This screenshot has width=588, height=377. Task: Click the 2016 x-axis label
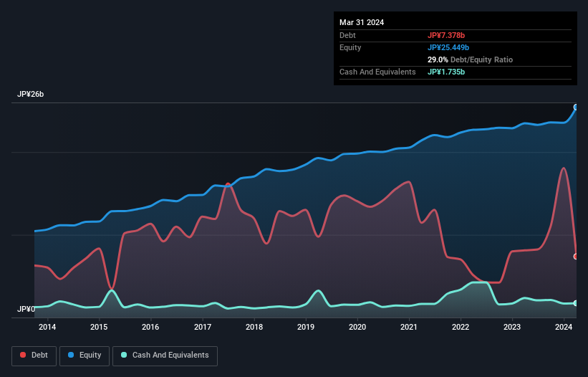pyautogui.click(x=150, y=327)
